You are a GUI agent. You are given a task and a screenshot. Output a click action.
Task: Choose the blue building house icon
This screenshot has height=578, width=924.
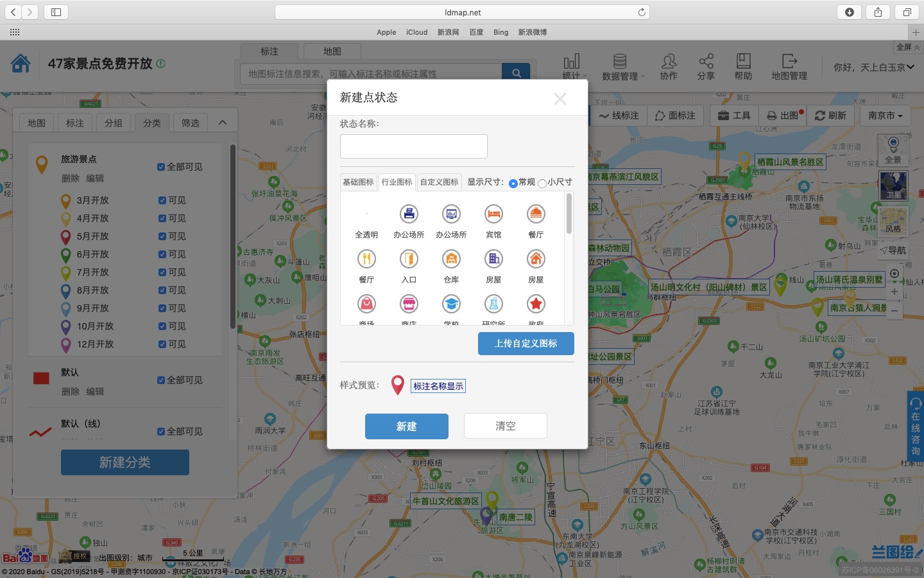493,259
